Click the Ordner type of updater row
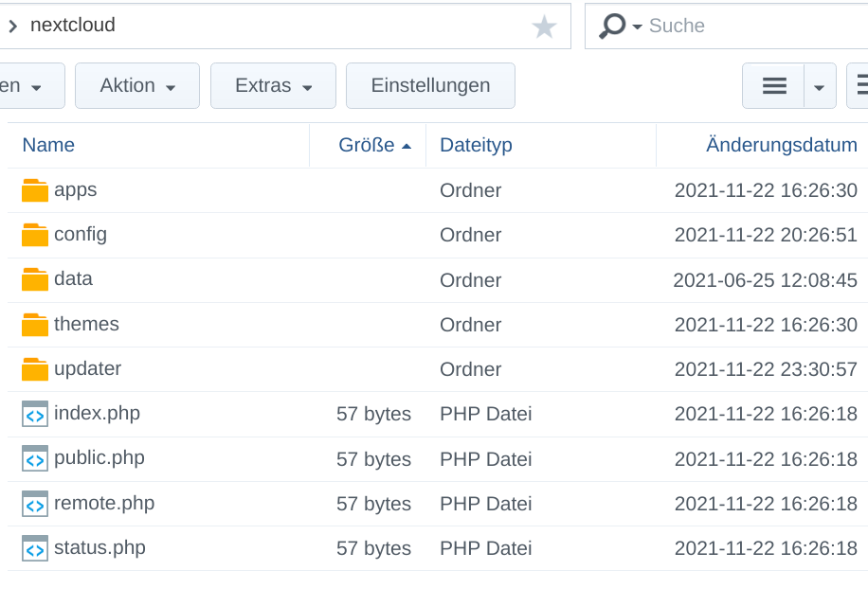Image resolution: width=868 pixels, height=606 pixels. pos(471,369)
